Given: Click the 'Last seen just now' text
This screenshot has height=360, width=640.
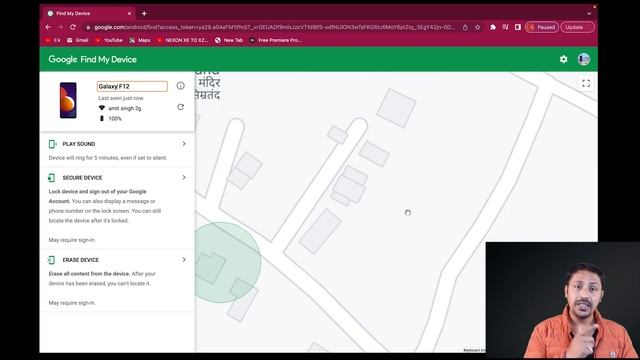Looking at the screenshot, I should (x=121, y=98).
